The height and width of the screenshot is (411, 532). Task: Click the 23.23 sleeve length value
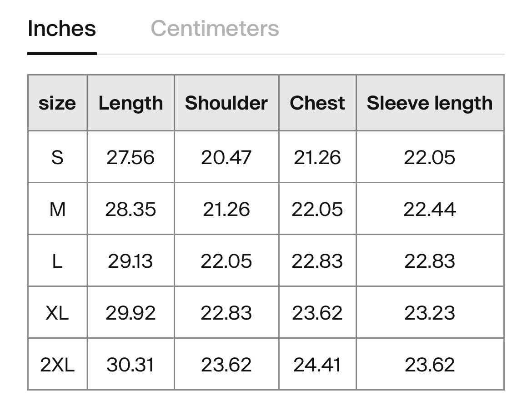click(429, 313)
